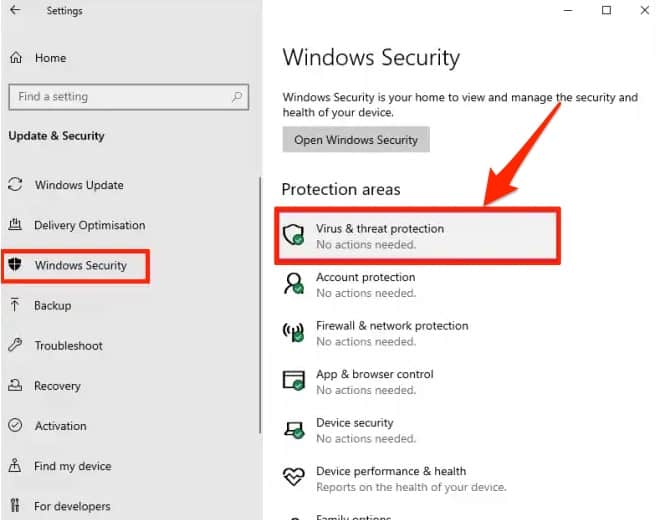Click the Device performance heart icon
This screenshot has width=658, height=520.
pyautogui.click(x=294, y=478)
